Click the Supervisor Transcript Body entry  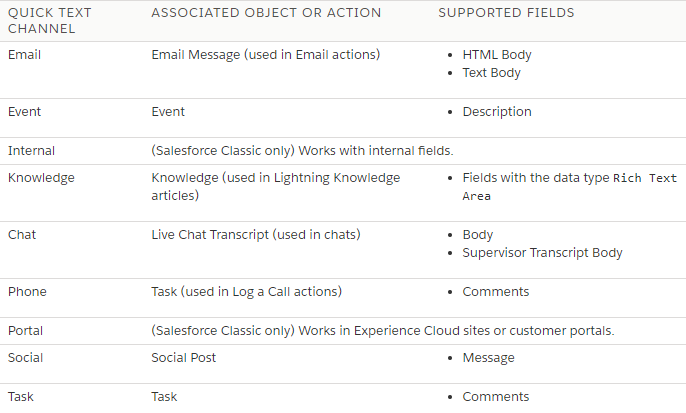click(x=542, y=252)
